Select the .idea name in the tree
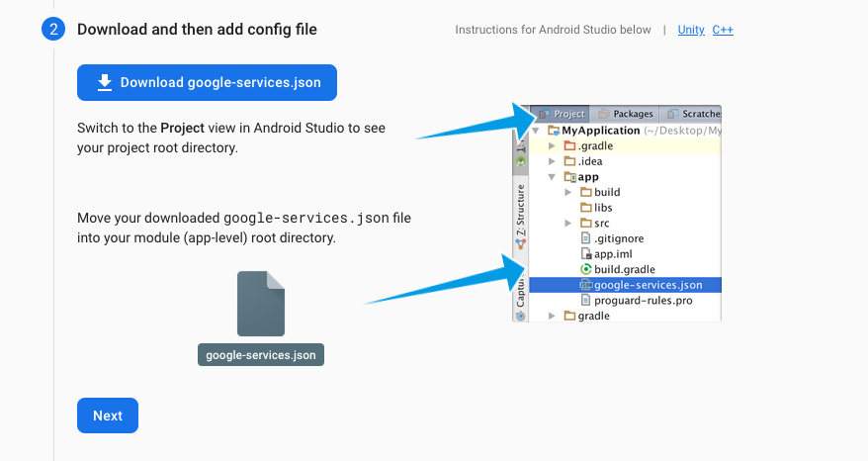The image size is (868, 461). pyautogui.click(x=590, y=161)
